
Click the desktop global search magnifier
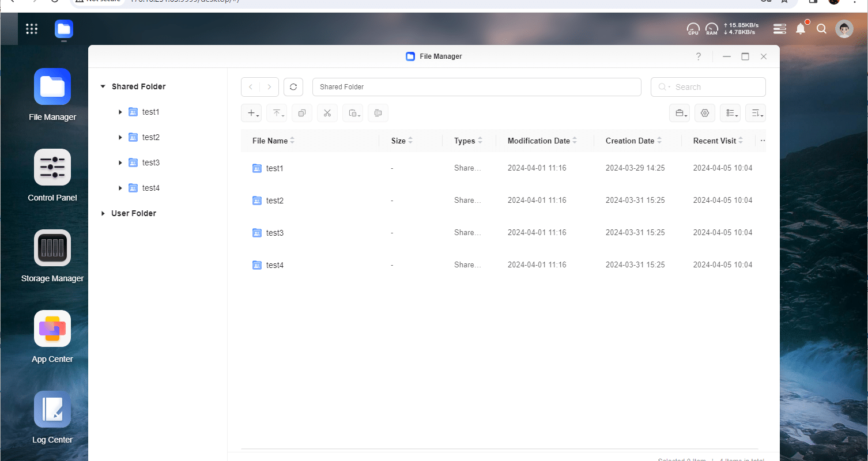[x=822, y=29]
